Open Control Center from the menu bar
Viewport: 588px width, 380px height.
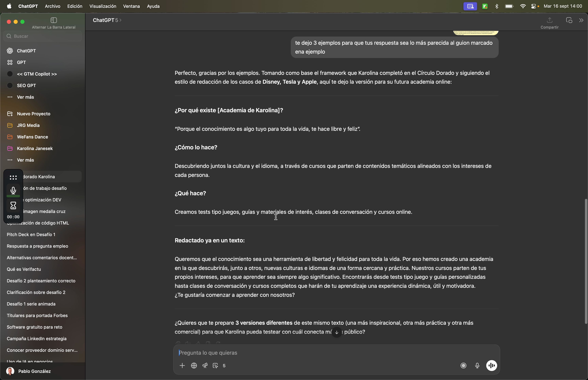[534, 6]
